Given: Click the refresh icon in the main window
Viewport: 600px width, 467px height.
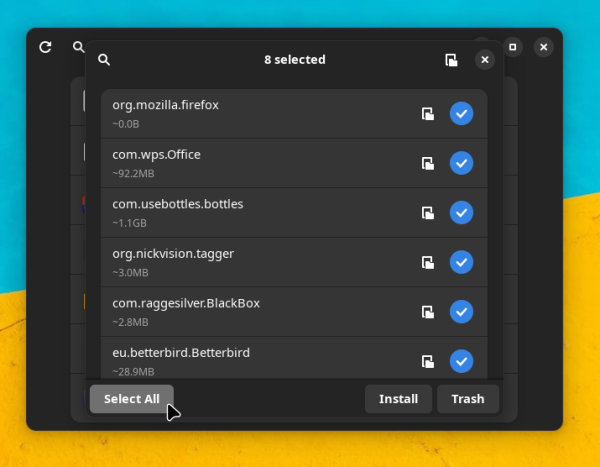Looking at the screenshot, I should tap(45, 47).
